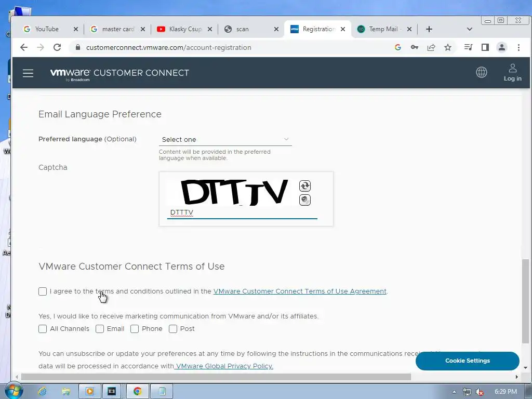Open VMware Customer Connect Terms of Use Agreement
Image resolution: width=532 pixels, height=399 pixels.
tap(300, 291)
